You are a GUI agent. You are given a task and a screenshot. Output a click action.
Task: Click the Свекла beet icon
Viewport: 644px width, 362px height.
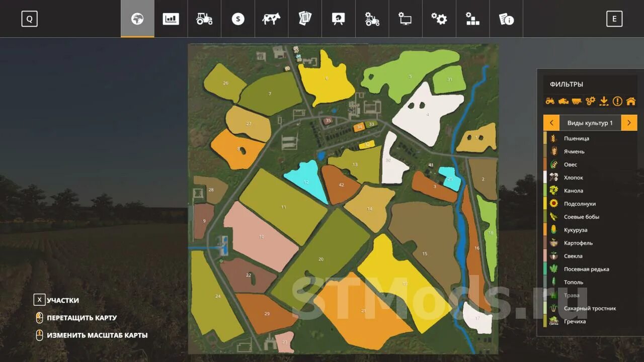tap(553, 256)
